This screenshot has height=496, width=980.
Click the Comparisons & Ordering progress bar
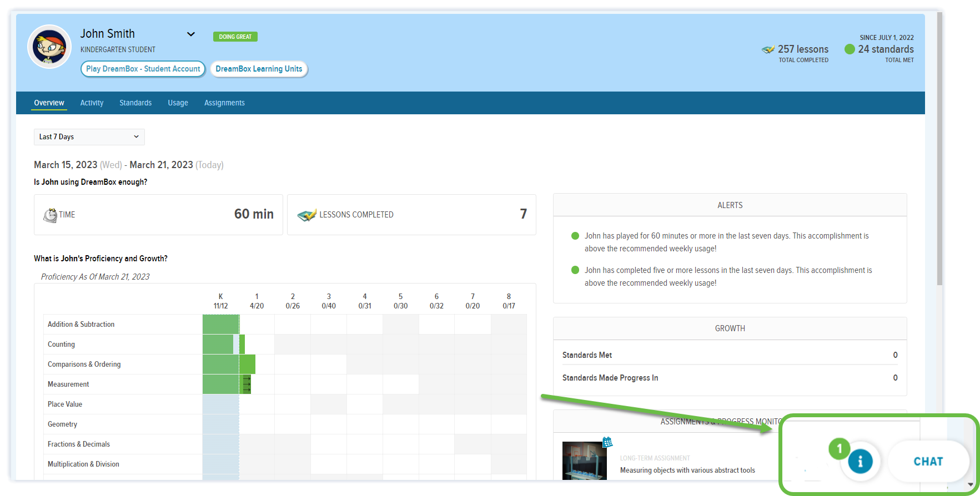click(229, 365)
